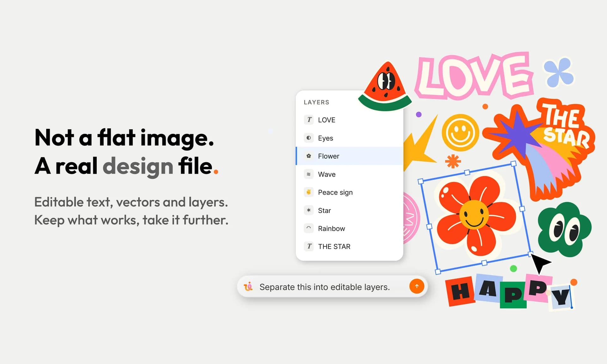607x364 pixels.
Task: Submit the prompt with the orange arrow button
Action: point(417,286)
